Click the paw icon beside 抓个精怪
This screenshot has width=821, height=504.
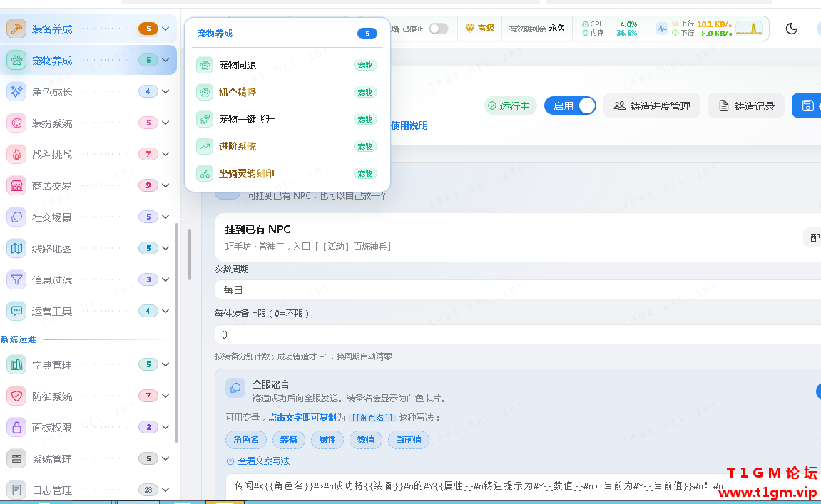point(205,92)
